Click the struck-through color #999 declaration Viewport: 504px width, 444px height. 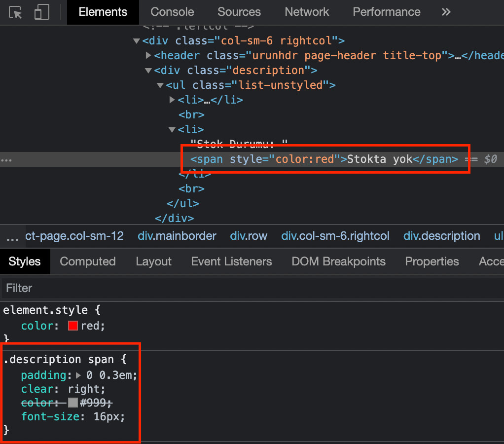click(x=67, y=403)
